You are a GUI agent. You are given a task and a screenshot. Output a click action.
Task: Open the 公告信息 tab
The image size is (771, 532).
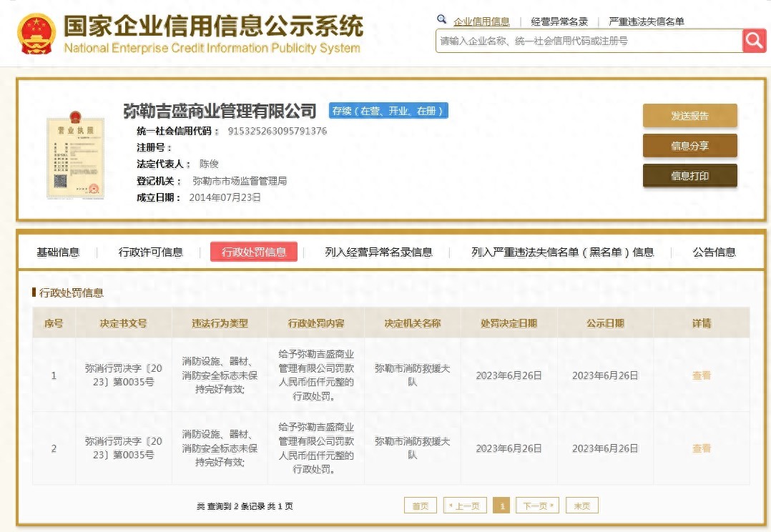coord(714,252)
